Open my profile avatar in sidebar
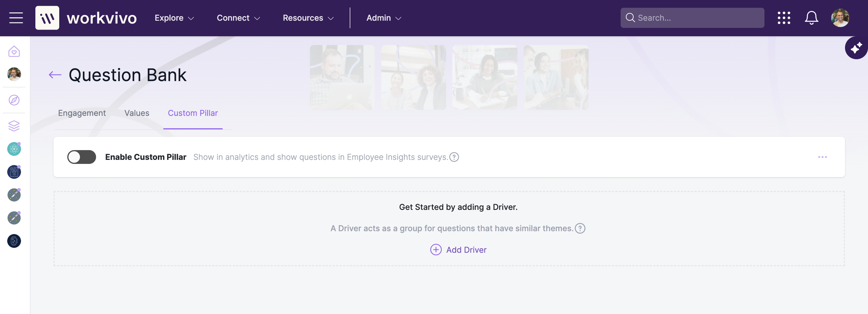Viewport: 868px width, 314px height. (x=14, y=74)
